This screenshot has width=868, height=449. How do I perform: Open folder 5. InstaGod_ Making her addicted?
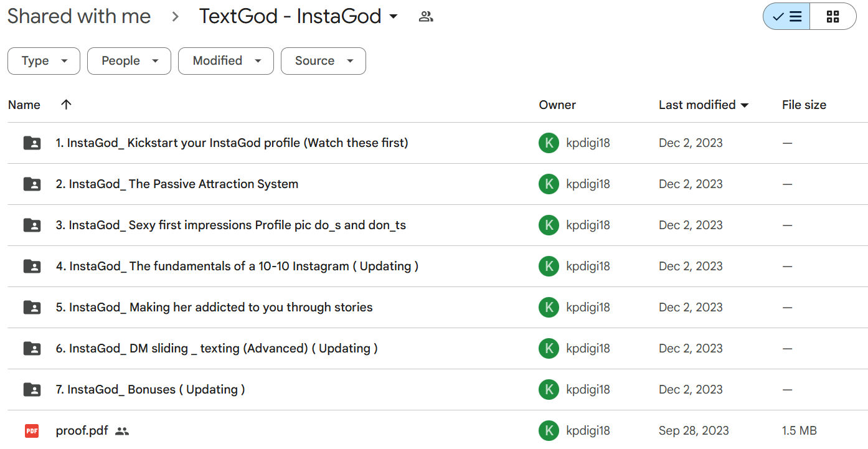[x=214, y=307]
